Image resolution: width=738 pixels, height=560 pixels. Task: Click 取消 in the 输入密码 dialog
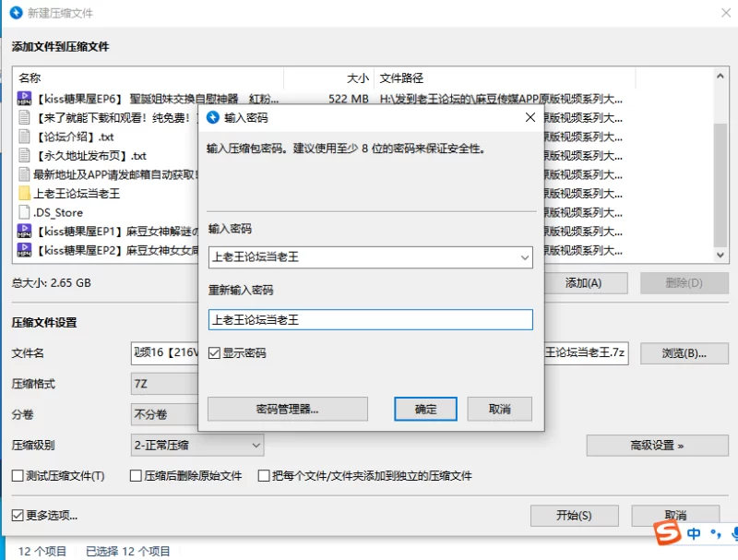point(499,409)
